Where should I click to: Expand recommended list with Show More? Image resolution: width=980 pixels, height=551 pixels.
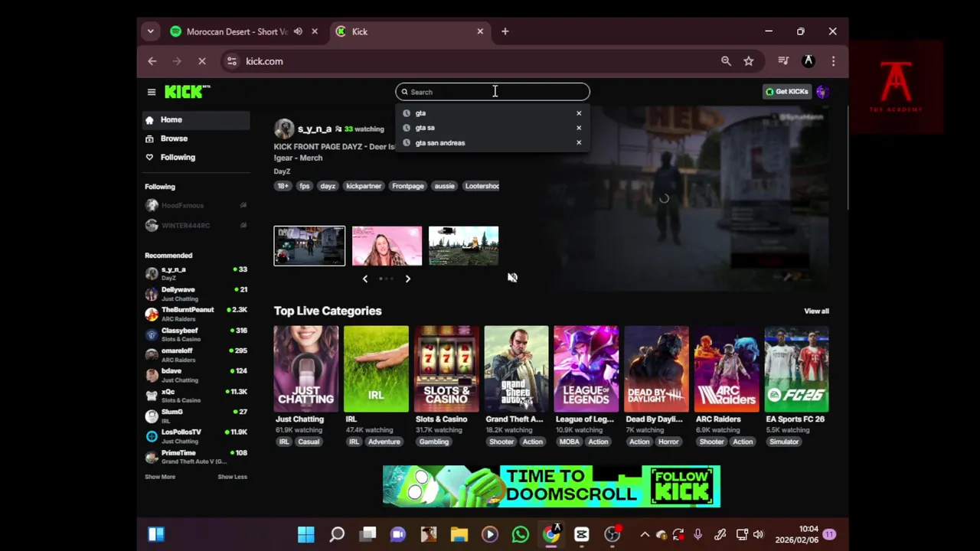(160, 477)
